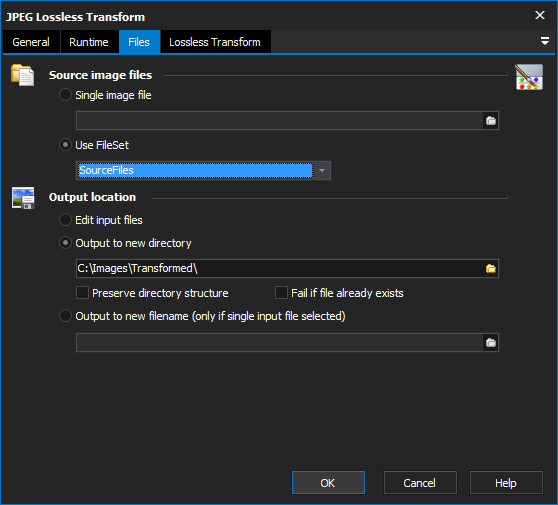Image resolution: width=558 pixels, height=505 pixels.
Task: Check Fail if file already exists
Action: pos(339,293)
